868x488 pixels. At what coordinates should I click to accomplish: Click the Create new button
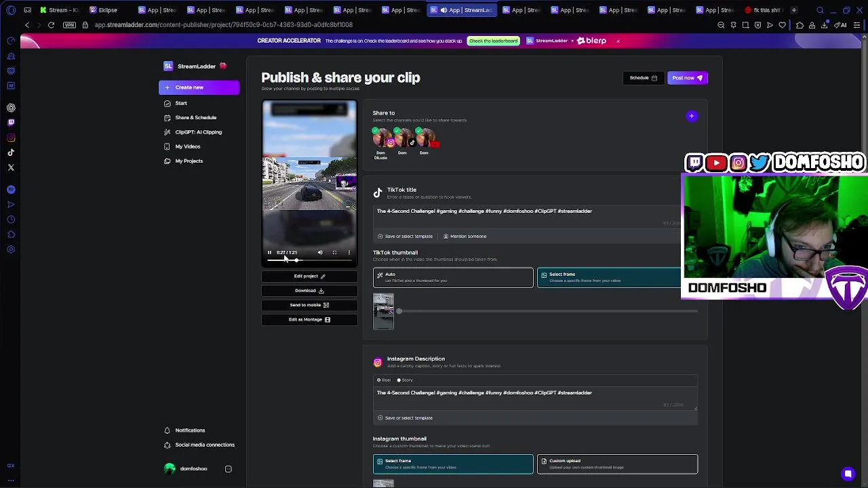(199, 87)
